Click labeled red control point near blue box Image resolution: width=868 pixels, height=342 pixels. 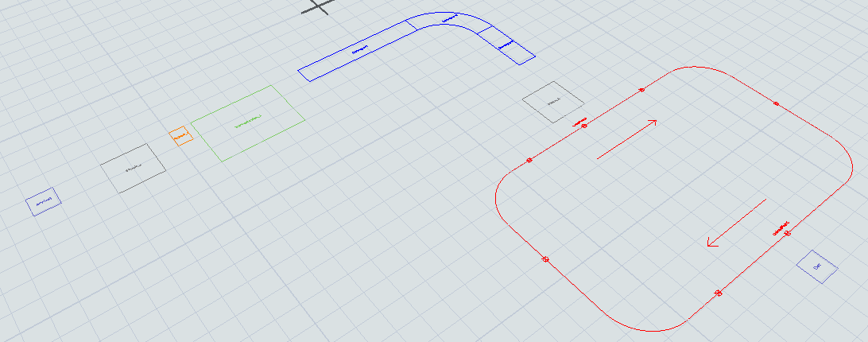(785, 231)
